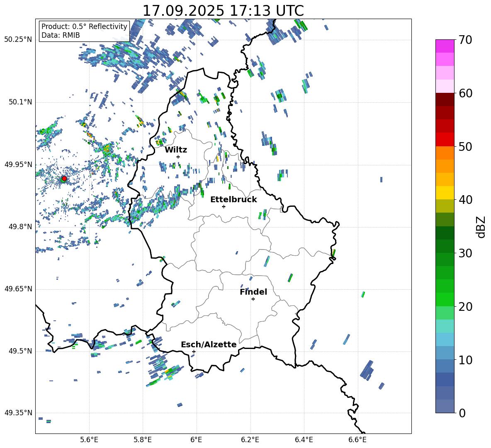Screen dimensions: 491x448
Task: Click the title 17.09.2025 17:13 UTC
Action: click(x=223, y=11)
